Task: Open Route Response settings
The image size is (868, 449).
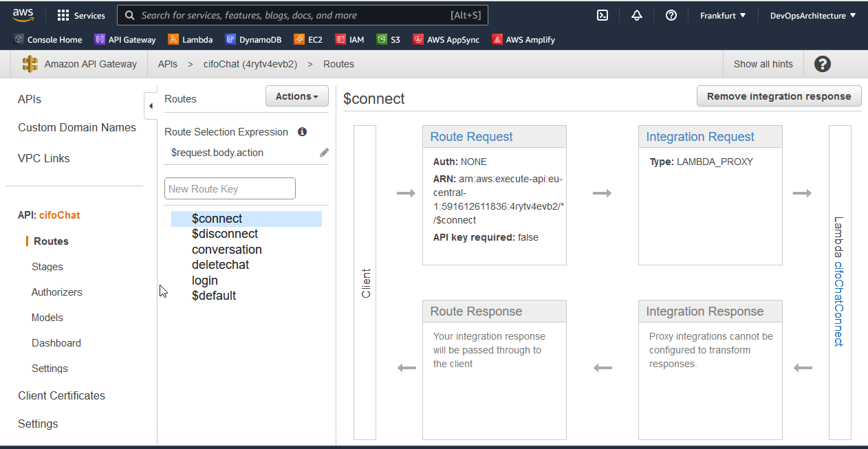Action: click(476, 311)
